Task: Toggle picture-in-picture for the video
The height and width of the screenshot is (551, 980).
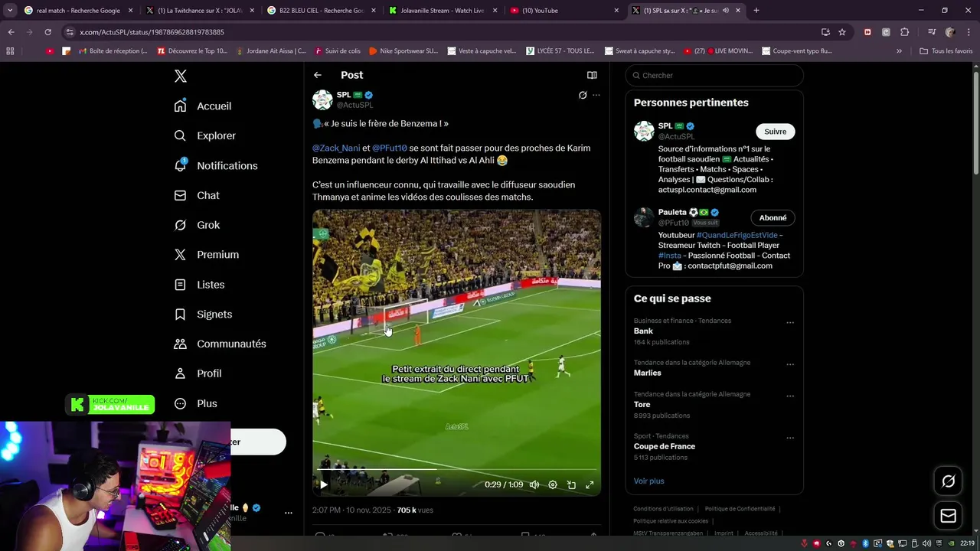Action: pos(571,484)
